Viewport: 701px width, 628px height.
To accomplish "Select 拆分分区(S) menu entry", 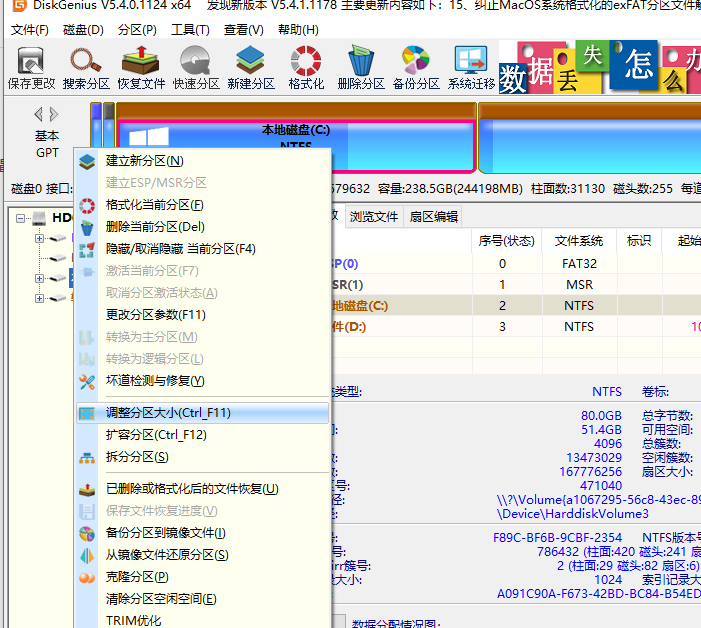I will tap(203, 457).
